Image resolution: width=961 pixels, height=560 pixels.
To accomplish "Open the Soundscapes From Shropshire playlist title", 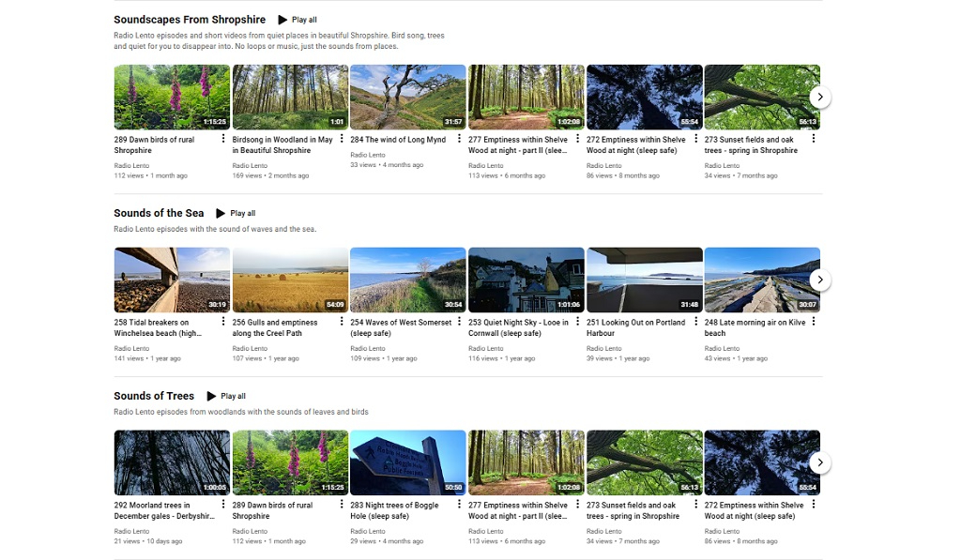I will 190,20.
